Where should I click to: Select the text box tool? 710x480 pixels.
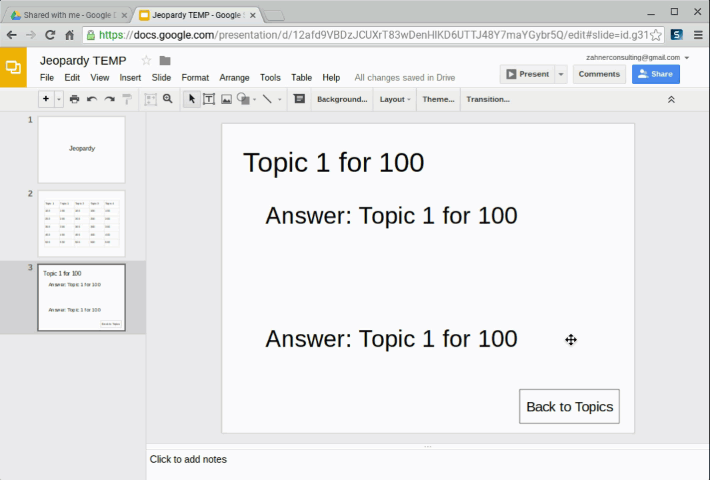pyautogui.click(x=209, y=99)
